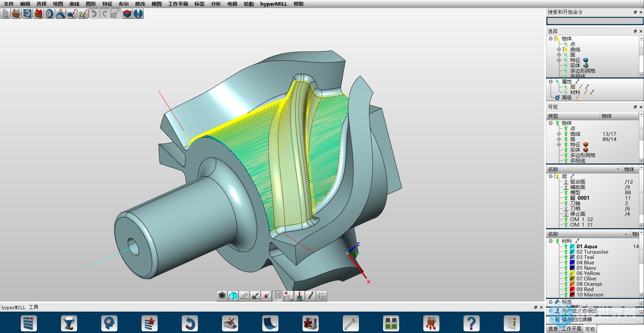Click the wireframe globe icon in viewport bar
Viewport: 644px width, 333px height.
pyautogui.click(x=322, y=296)
